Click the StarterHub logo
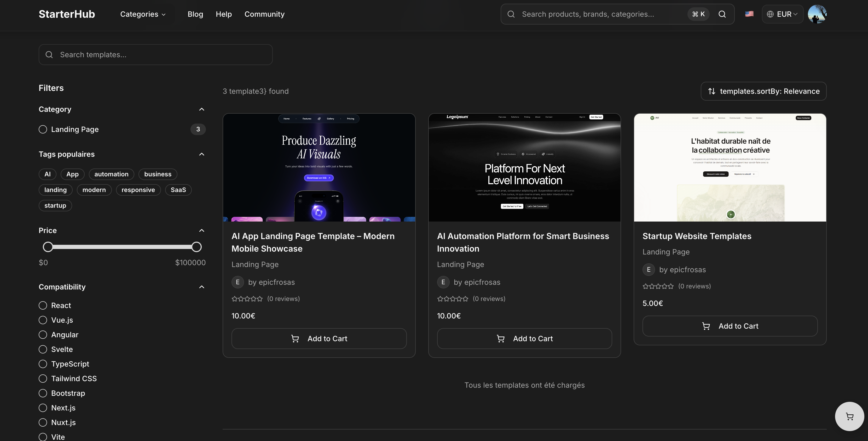Viewport: 868px width, 441px height. (67, 14)
